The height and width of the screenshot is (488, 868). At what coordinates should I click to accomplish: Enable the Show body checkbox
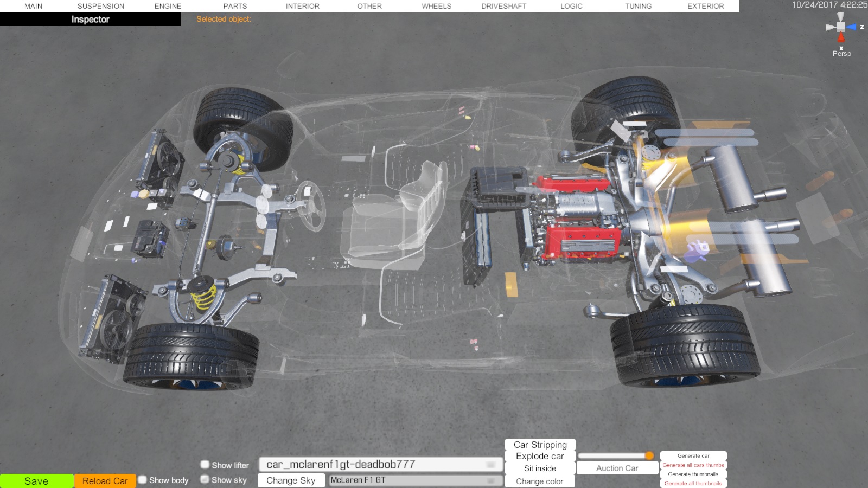click(143, 480)
